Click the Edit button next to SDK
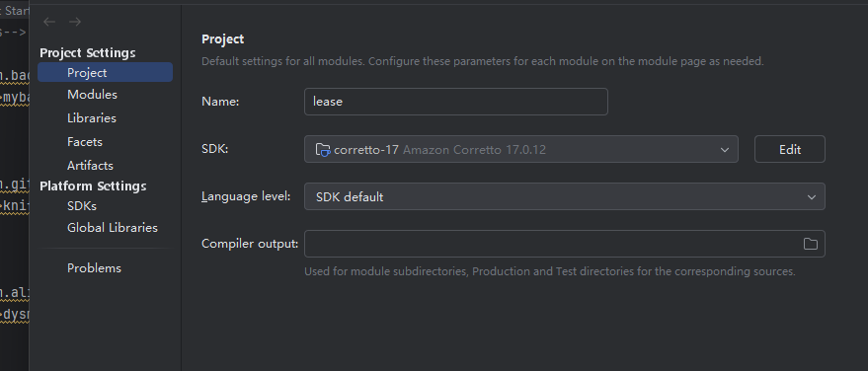 [x=789, y=149]
